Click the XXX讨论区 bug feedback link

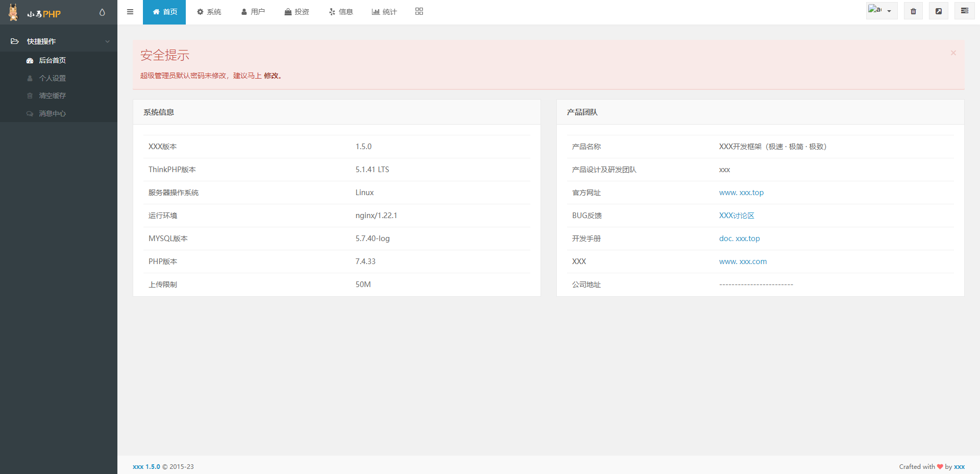pyautogui.click(x=736, y=216)
